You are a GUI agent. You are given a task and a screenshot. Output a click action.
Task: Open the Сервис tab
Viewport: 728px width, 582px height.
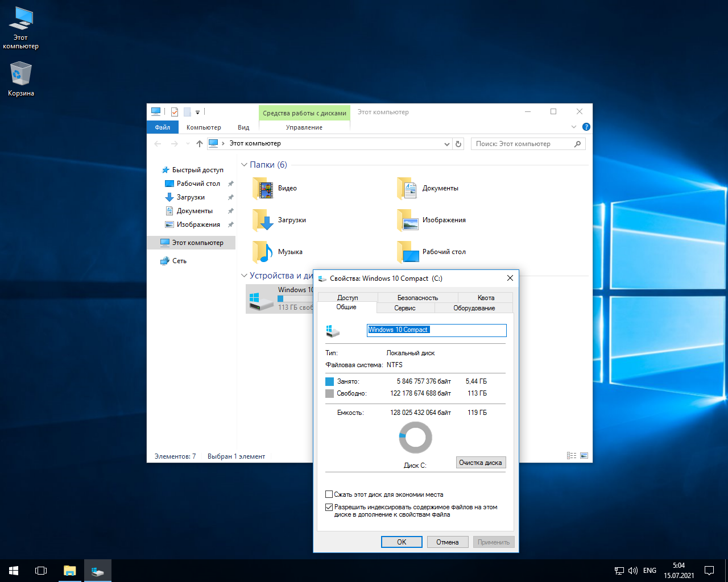pos(405,308)
